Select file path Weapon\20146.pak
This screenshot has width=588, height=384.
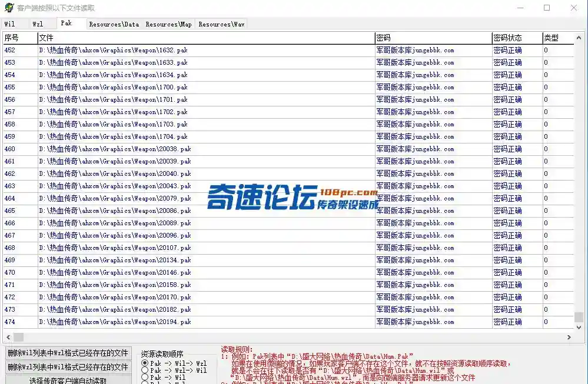click(x=115, y=273)
